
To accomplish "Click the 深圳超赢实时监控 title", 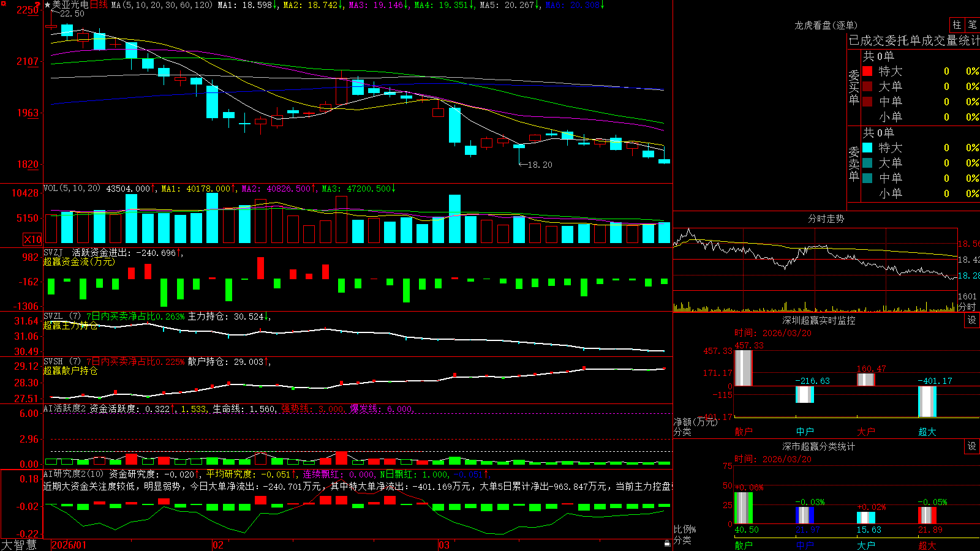I will point(818,320).
